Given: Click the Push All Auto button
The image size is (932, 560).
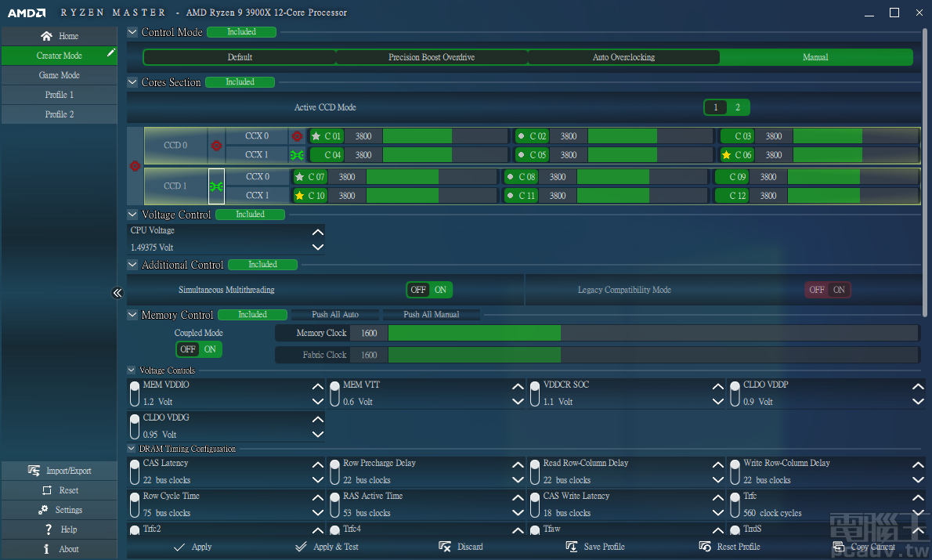Looking at the screenshot, I should click(x=335, y=315).
